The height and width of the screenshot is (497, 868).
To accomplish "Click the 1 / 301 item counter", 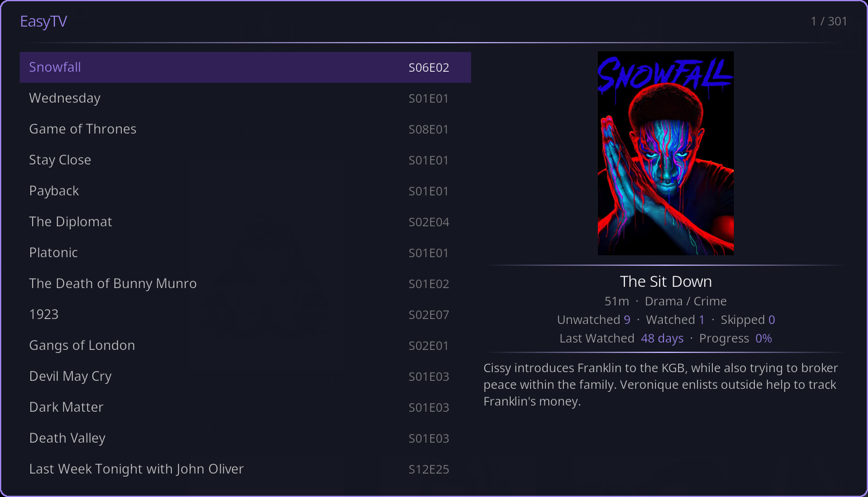I will point(829,22).
